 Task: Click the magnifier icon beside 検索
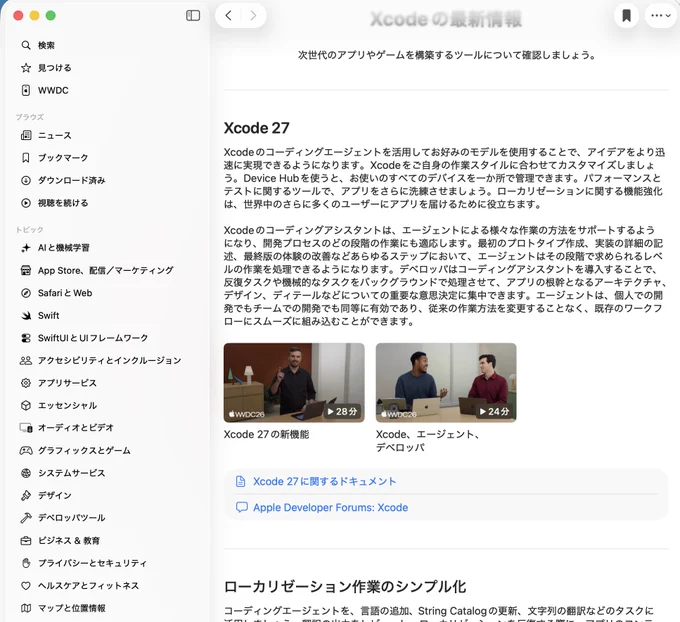(26, 45)
